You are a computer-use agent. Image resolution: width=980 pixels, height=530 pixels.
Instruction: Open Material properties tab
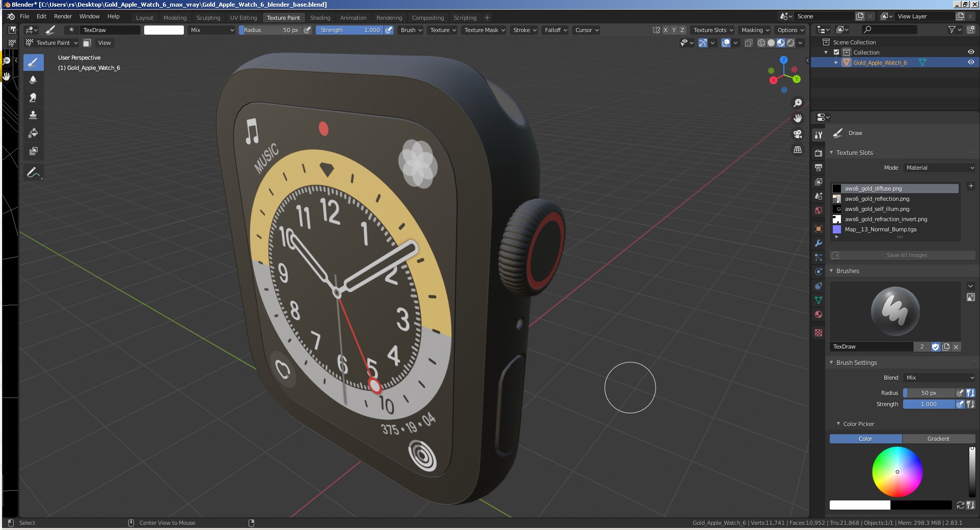pos(819,314)
